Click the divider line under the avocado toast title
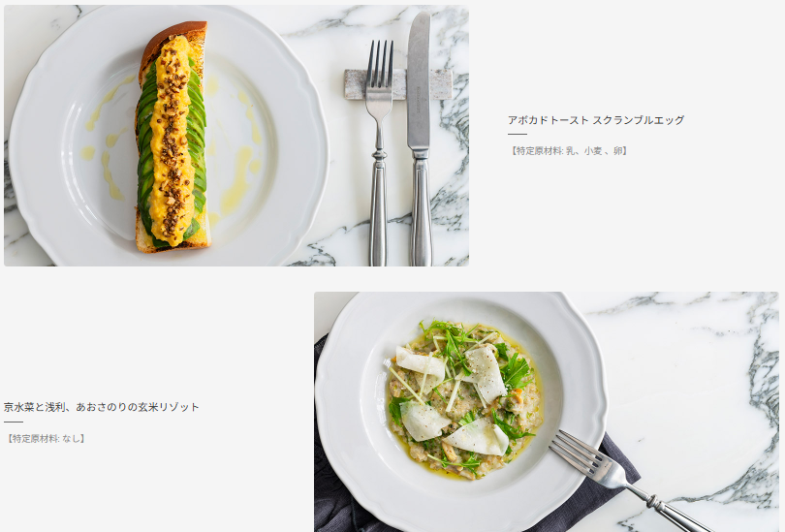This screenshot has height=532, width=785. click(x=518, y=134)
